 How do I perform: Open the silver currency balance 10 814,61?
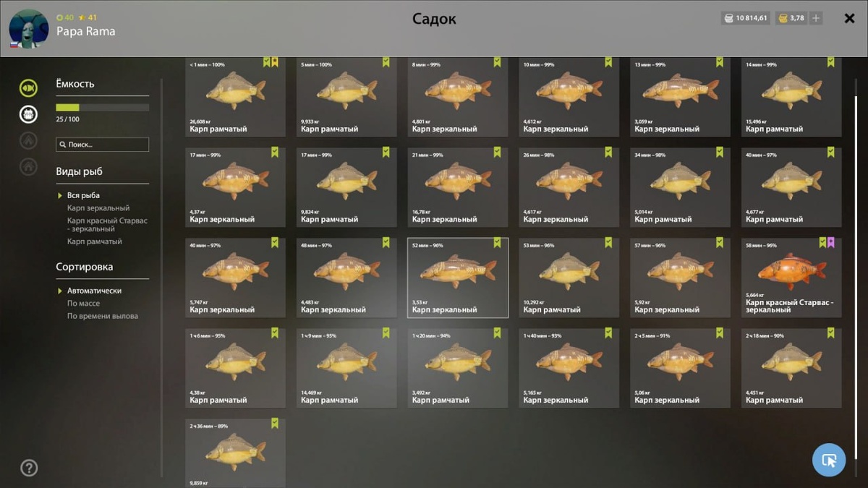point(746,18)
